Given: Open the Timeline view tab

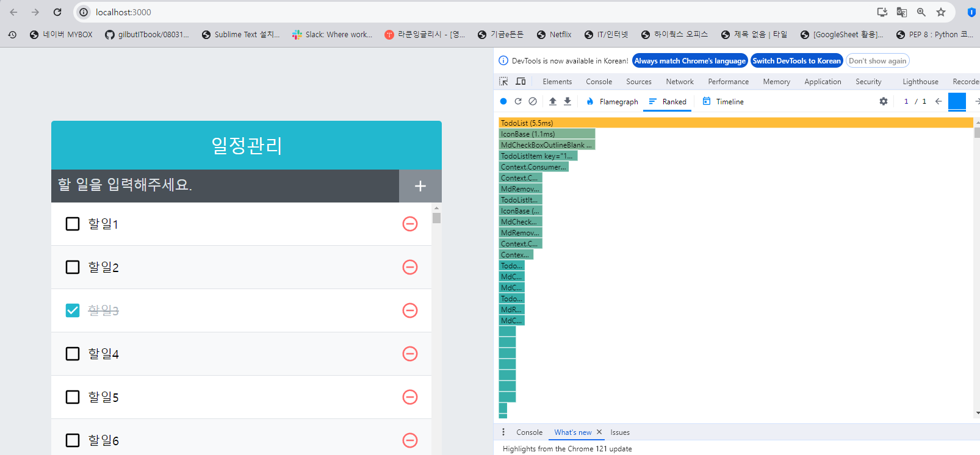Looking at the screenshot, I should pos(723,102).
